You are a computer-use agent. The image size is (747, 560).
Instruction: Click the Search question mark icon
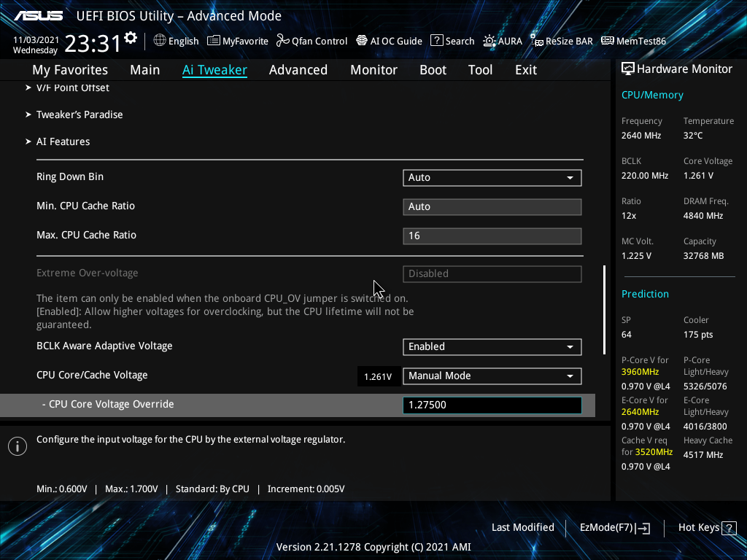(x=436, y=41)
